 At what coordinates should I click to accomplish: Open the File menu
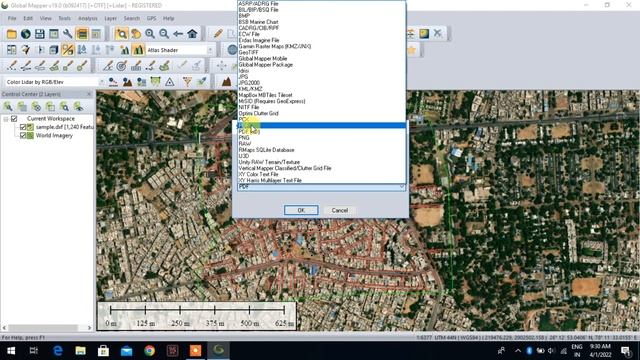click(12, 18)
